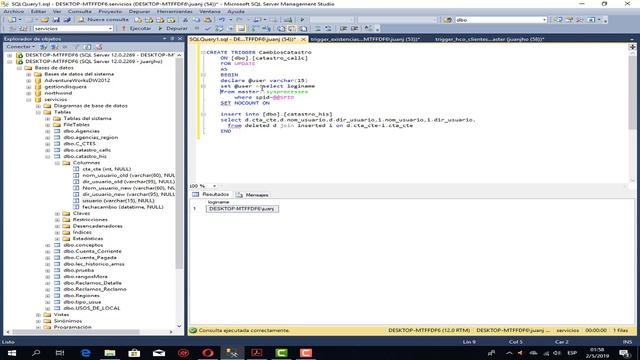Open the Herramientas menu
Viewport: 640px width, 360px height.
tap(174, 11)
